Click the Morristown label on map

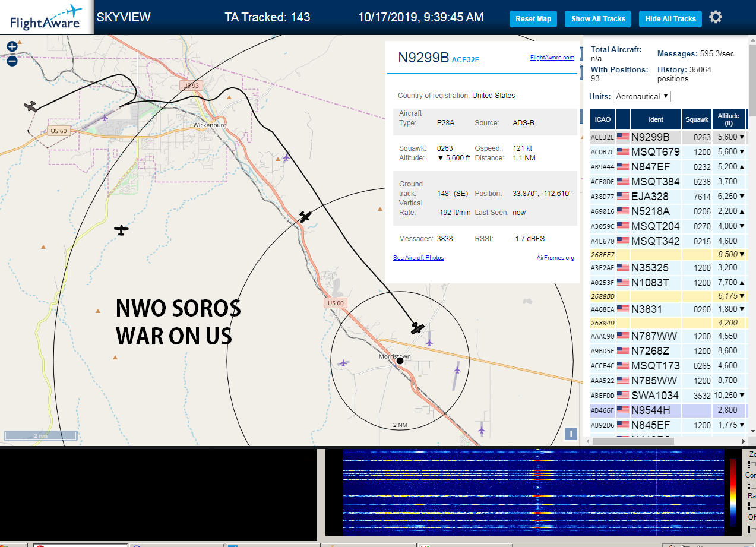coord(395,356)
